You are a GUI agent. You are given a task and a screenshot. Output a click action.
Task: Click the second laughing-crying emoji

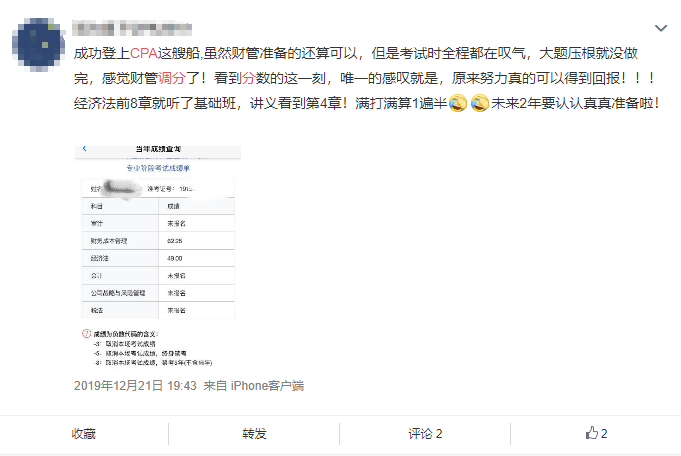pos(479,103)
